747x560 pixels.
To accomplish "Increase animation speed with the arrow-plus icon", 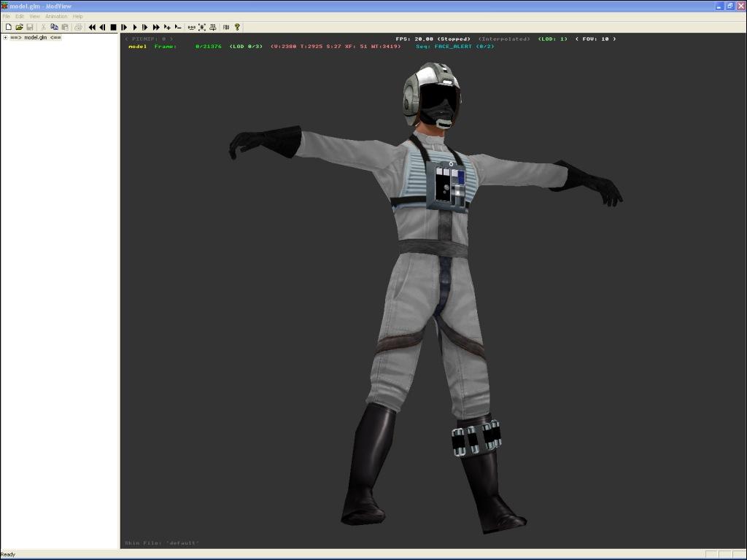I will point(167,27).
